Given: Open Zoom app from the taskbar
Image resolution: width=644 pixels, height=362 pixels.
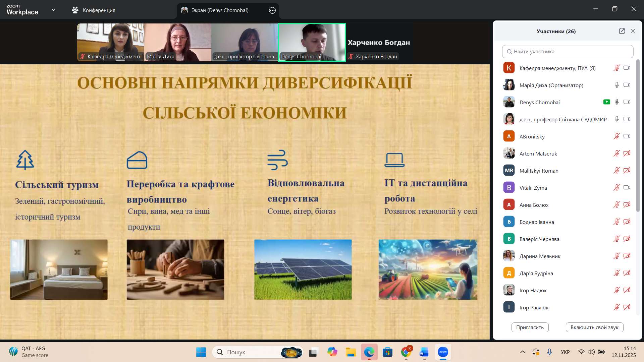Looking at the screenshot, I should [443, 352].
